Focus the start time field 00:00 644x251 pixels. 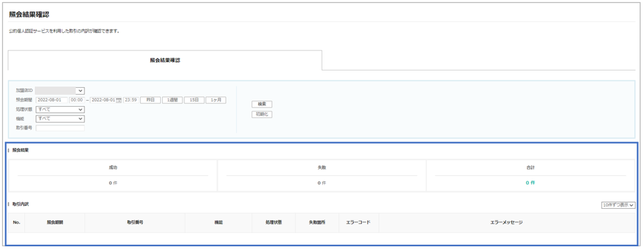click(77, 100)
